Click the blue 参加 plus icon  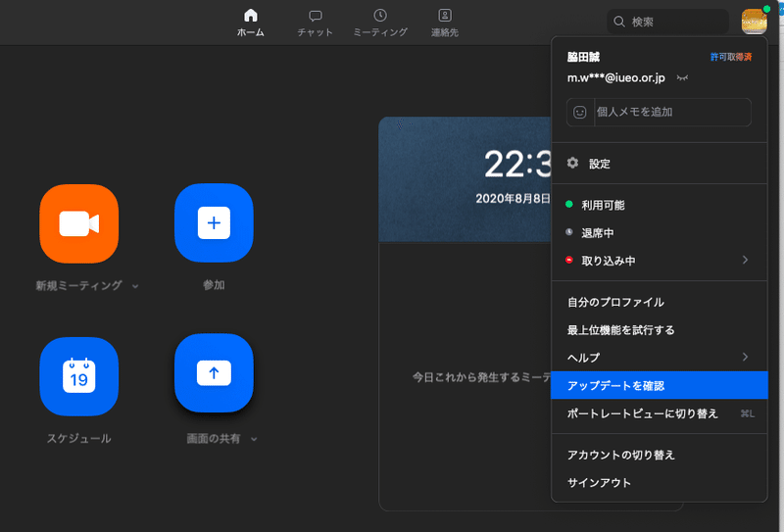214,223
